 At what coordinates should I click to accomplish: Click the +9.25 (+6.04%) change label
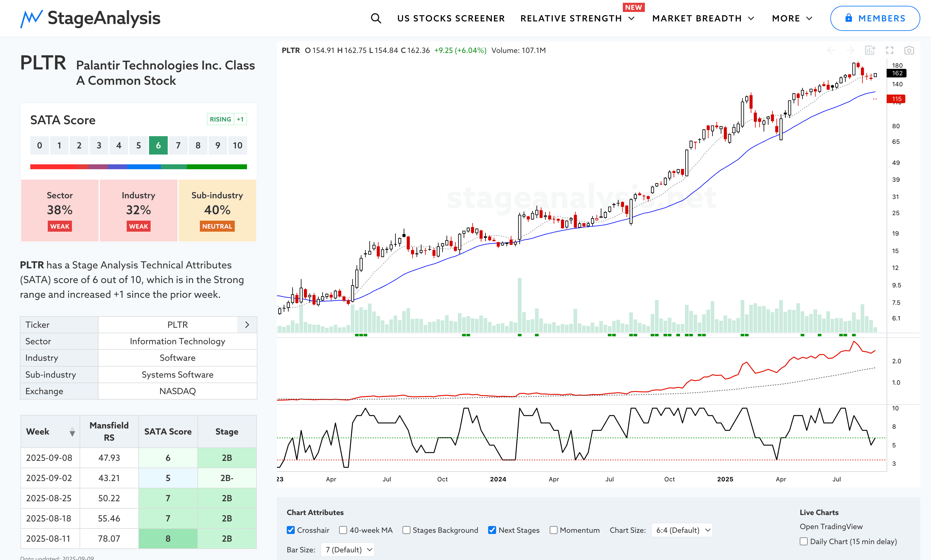pos(460,50)
